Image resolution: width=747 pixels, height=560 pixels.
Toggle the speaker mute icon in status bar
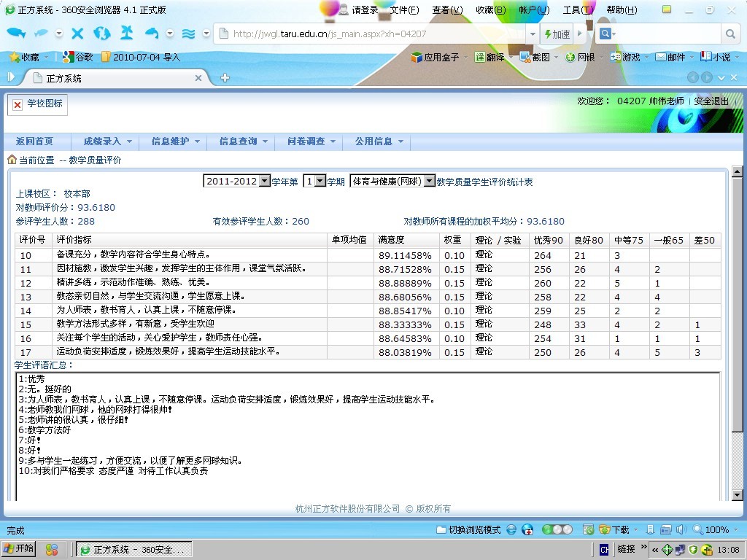(x=681, y=529)
